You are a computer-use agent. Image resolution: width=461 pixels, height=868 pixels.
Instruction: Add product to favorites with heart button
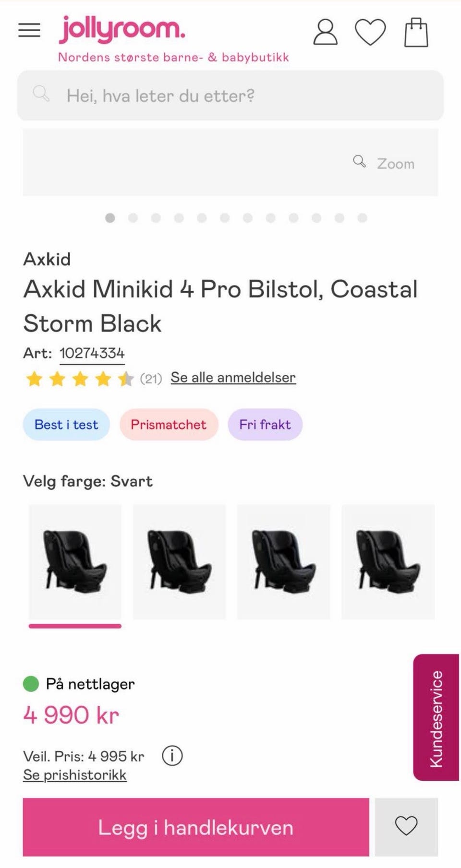click(x=406, y=827)
